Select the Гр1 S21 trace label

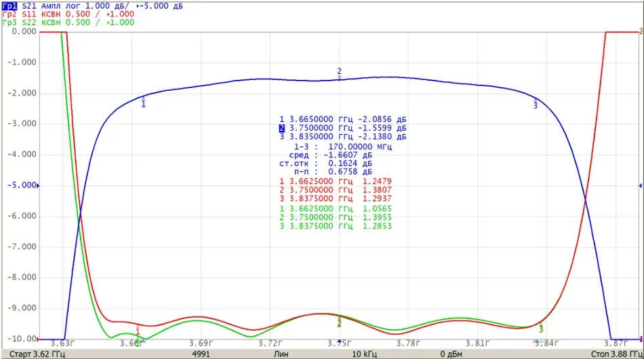click(20, 6)
